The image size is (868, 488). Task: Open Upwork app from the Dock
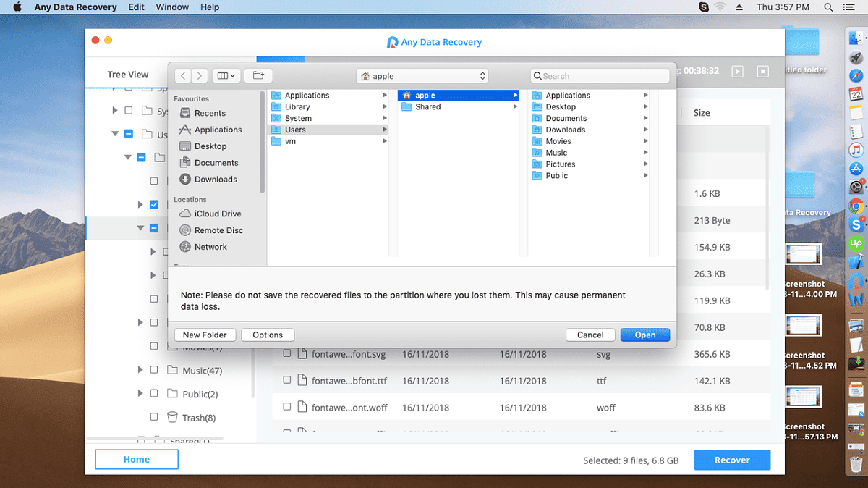point(856,244)
